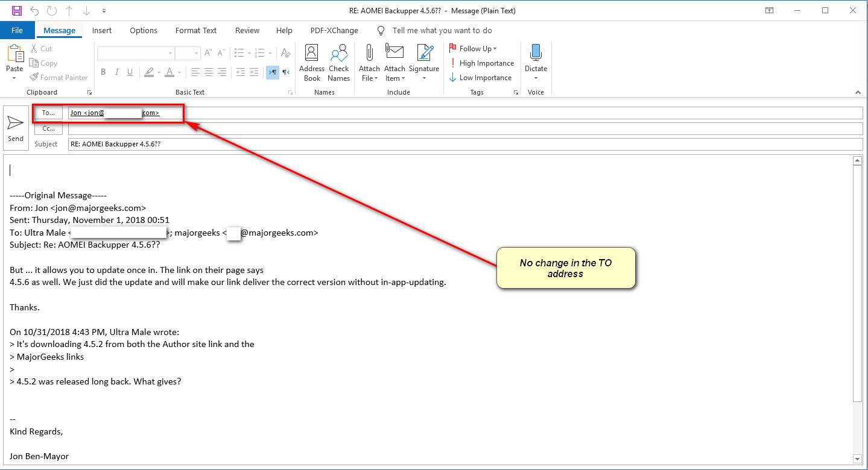
Task: Click the To... recipients button
Action: click(x=48, y=113)
